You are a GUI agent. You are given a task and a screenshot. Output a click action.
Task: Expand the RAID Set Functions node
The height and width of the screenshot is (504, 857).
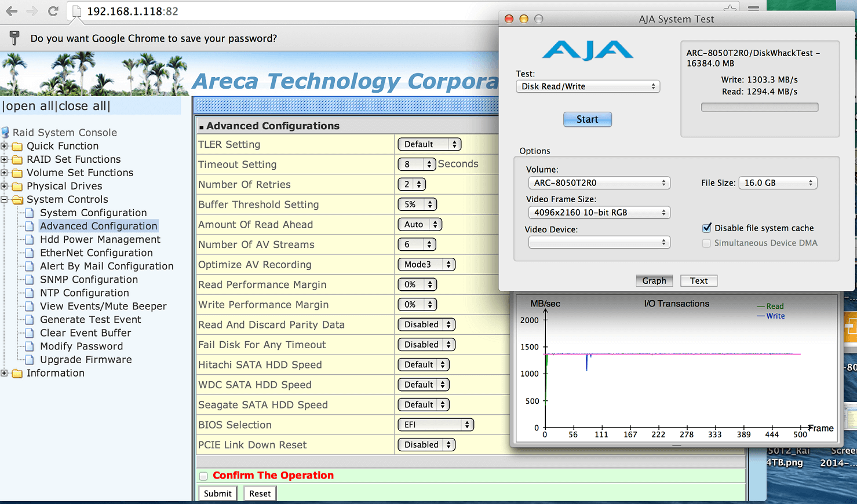pyautogui.click(x=4, y=159)
